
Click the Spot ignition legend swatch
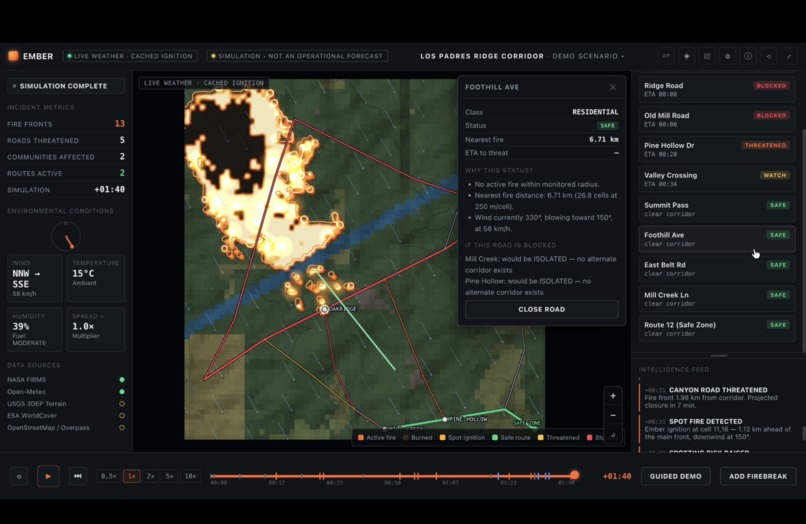(x=443, y=438)
